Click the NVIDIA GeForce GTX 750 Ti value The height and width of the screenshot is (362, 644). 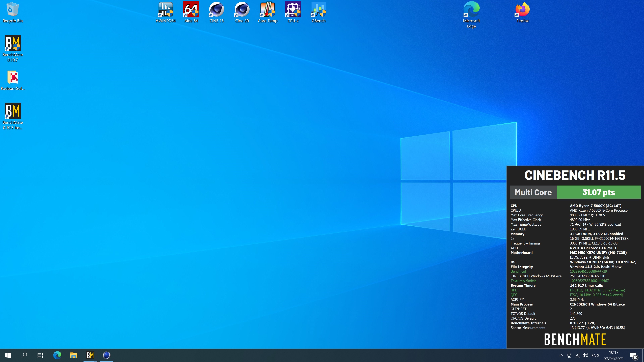[594, 248]
